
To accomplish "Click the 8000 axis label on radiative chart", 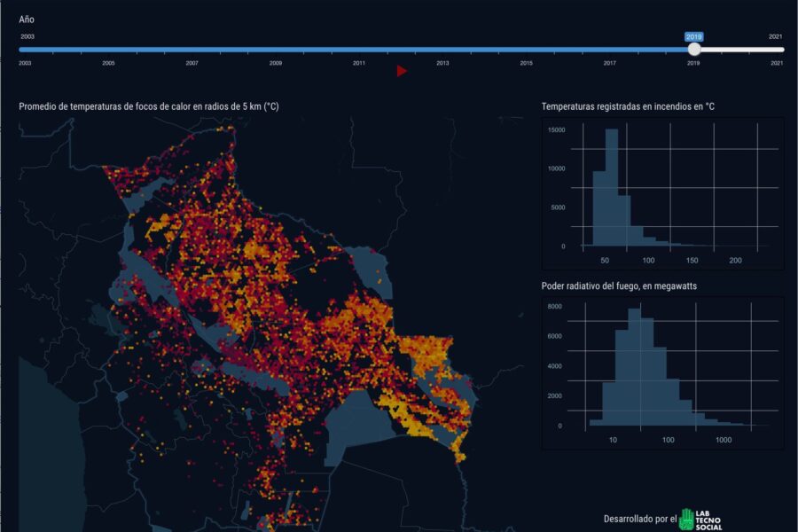I will click(x=555, y=307).
